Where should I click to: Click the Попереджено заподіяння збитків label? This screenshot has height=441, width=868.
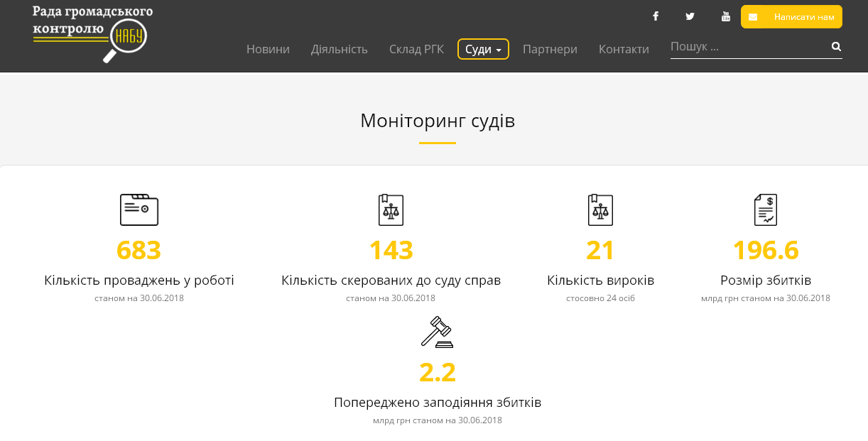click(438, 403)
